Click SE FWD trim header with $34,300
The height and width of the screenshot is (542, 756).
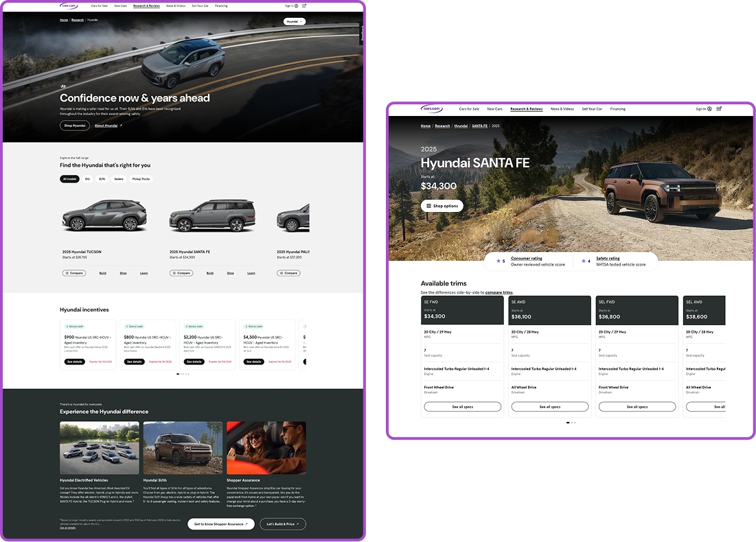click(x=462, y=310)
